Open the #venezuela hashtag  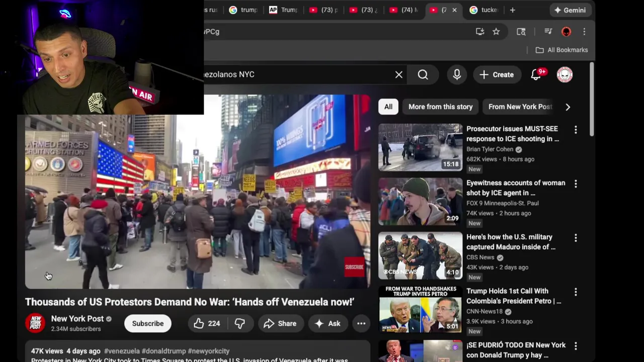click(122, 351)
